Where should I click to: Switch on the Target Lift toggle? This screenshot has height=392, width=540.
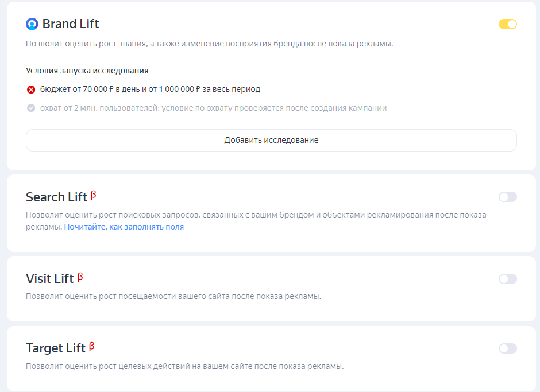(507, 348)
